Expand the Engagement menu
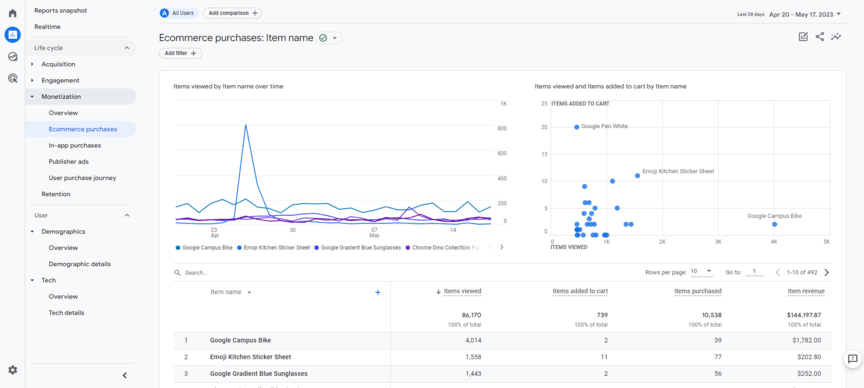 click(x=33, y=80)
